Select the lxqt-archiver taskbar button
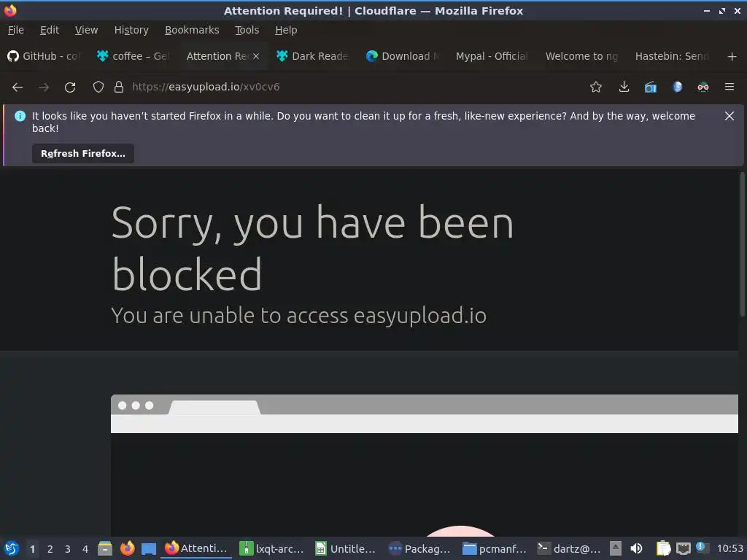 point(272,548)
